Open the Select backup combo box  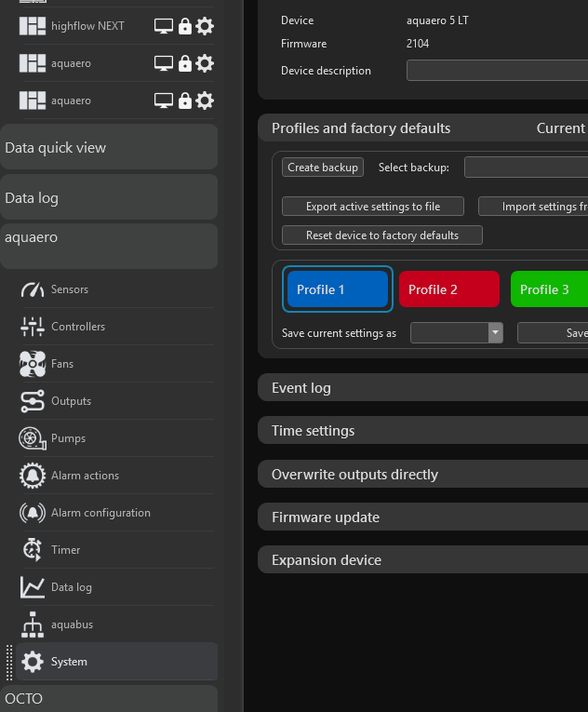526,168
